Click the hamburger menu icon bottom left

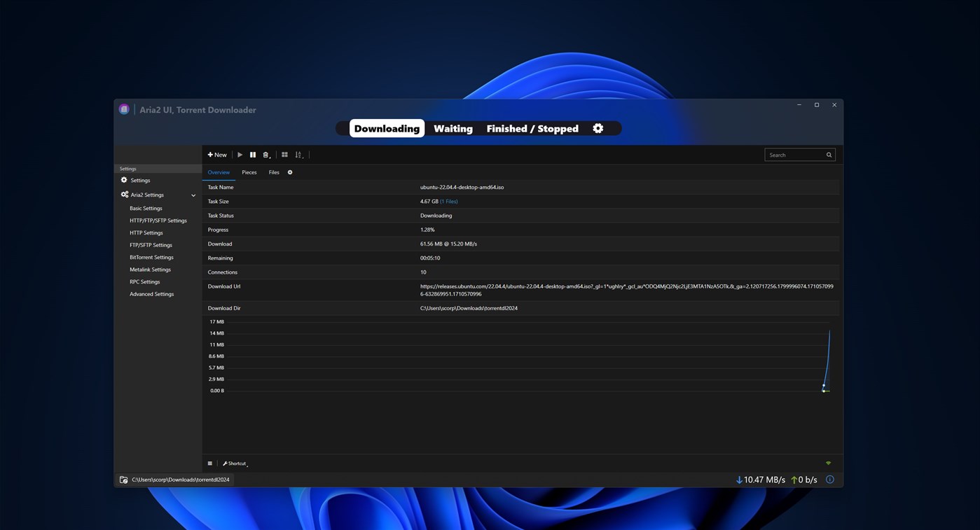pyautogui.click(x=209, y=463)
